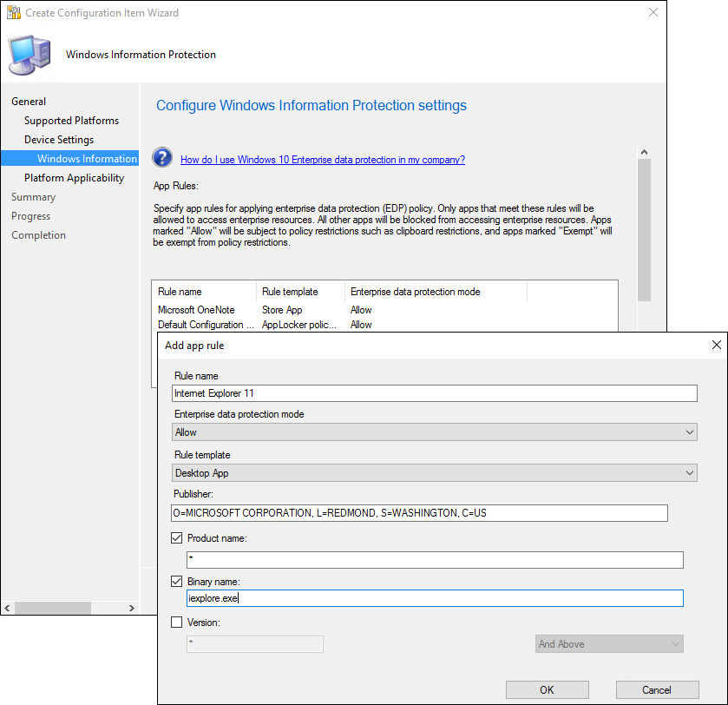Close the Add app rule dialog
The width and height of the screenshot is (728, 705).
pos(716,345)
